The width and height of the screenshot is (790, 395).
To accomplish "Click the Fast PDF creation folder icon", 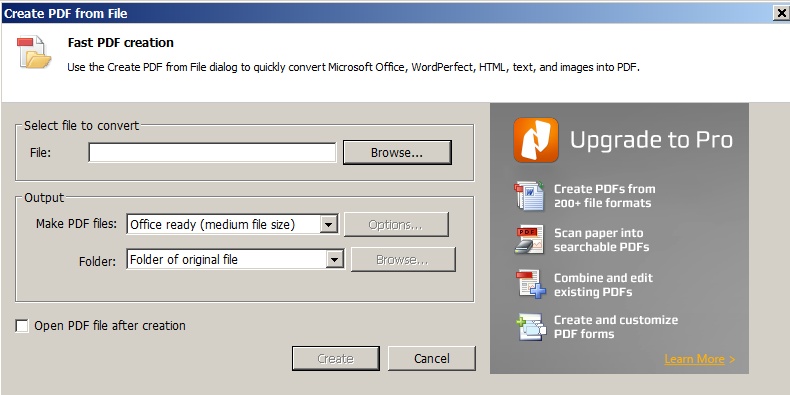I will click(x=34, y=52).
